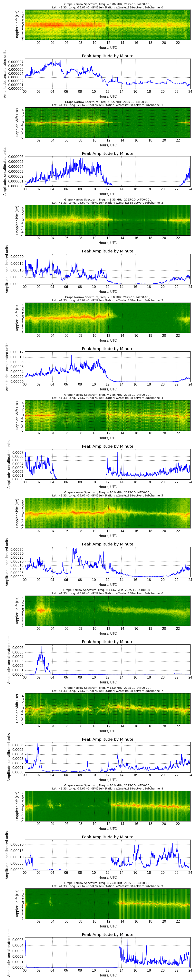Click the 14.67 MHz Subchannel 6 spectrogram
The height and width of the screenshot is (980, 196).
click(107, 610)
